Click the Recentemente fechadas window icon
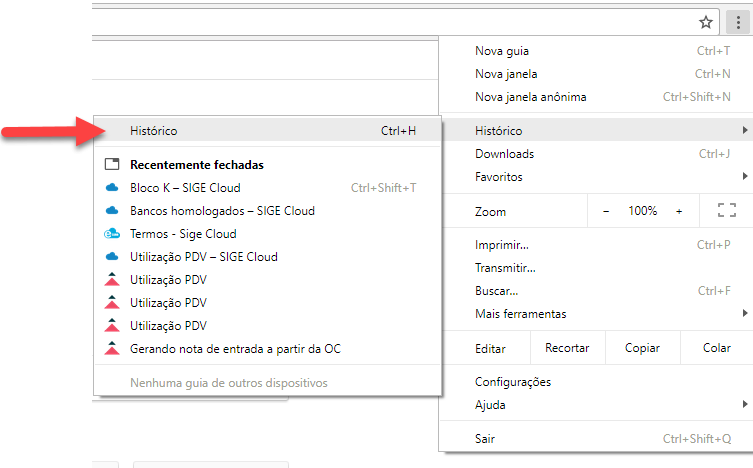Screen dimensions: 753x468 [x=112, y=164]
